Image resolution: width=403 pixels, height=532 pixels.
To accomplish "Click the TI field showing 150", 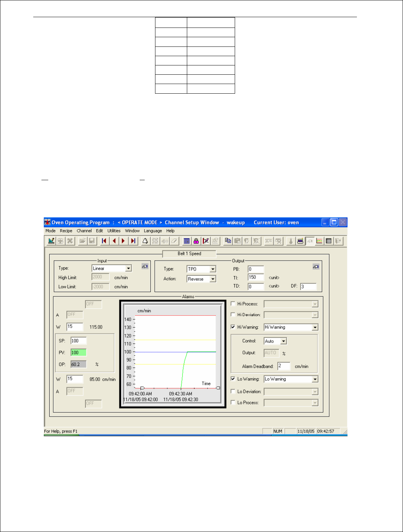I will click(x=256, y=277).
